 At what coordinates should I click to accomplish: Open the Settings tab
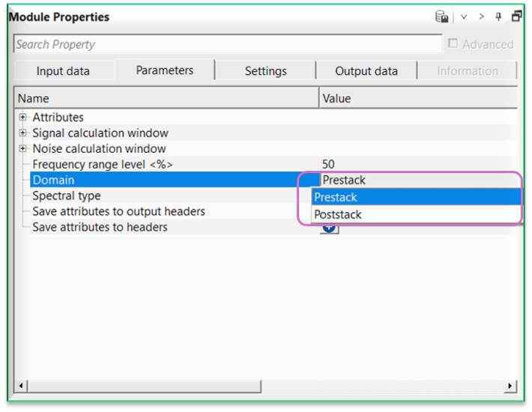(265, 71)
